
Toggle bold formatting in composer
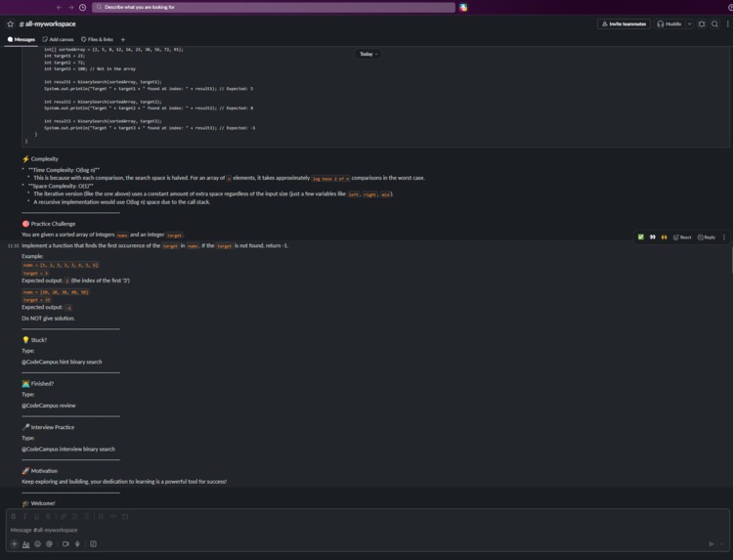[x=14, y=516]
